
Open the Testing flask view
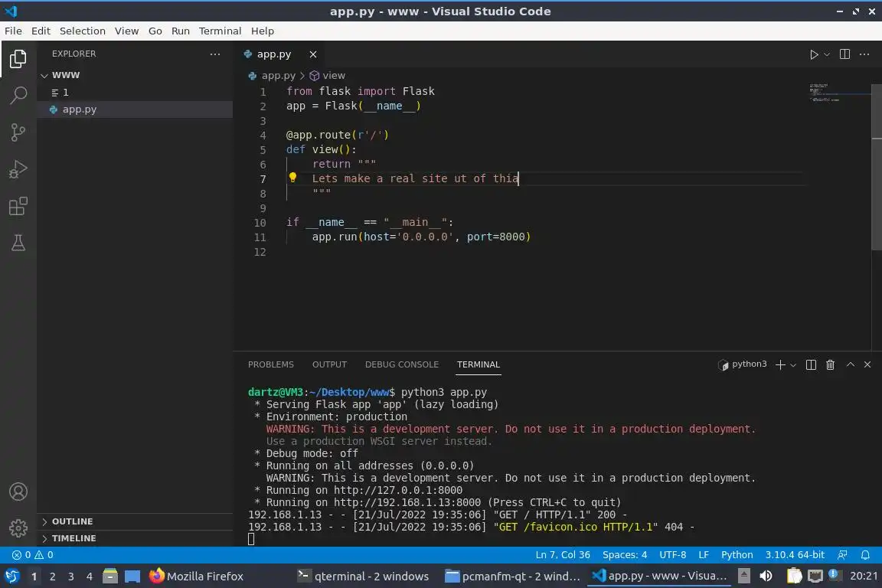pyautogui.click(x=18, y=243)
